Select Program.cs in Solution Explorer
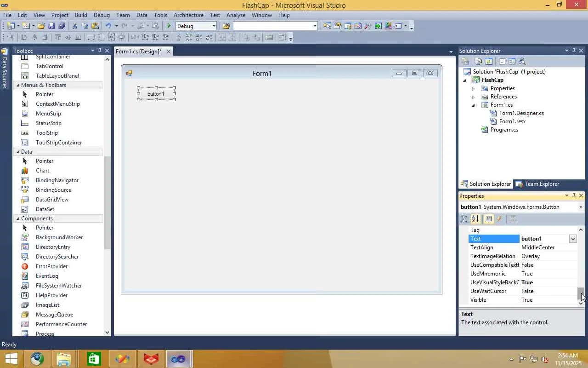The width and height of the screenshot is (588, 368). coord(504,130)
